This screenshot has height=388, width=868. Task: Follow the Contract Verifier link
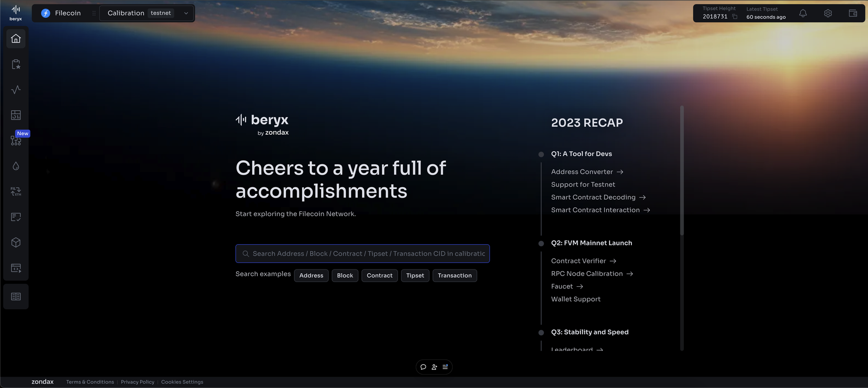pos(584,261)
